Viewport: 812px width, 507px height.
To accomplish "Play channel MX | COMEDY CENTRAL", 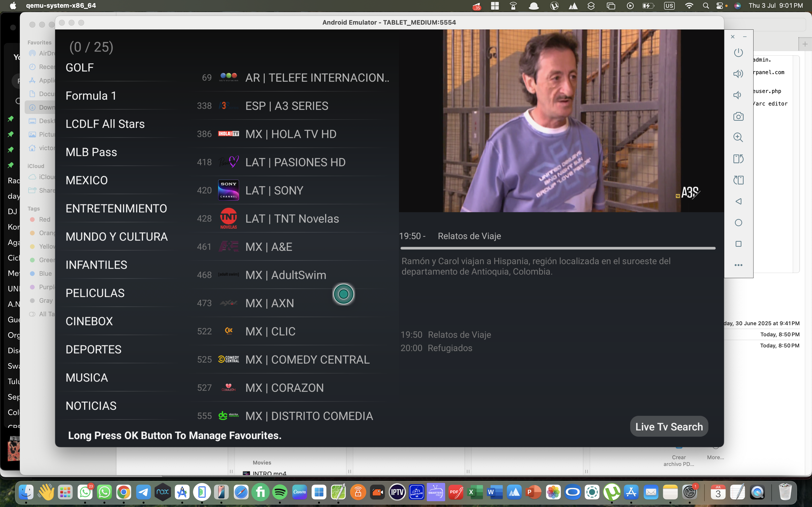I will click(307, 359).
